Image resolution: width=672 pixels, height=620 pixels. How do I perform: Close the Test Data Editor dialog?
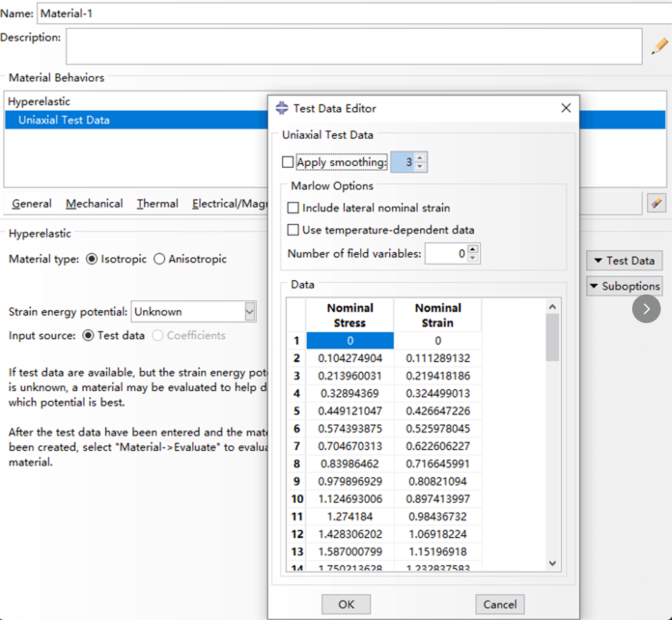pos(566,108)
